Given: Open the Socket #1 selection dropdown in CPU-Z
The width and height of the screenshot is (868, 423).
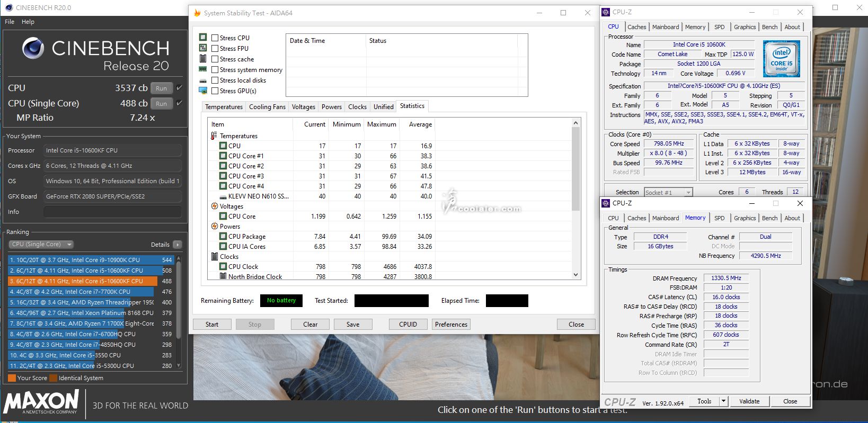Looking at the screenshot, I should [668, 193].
